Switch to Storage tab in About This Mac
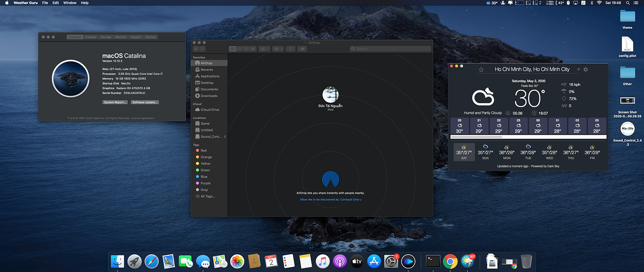The height and width of the screenshot is (272, 644). pos(105,37)
